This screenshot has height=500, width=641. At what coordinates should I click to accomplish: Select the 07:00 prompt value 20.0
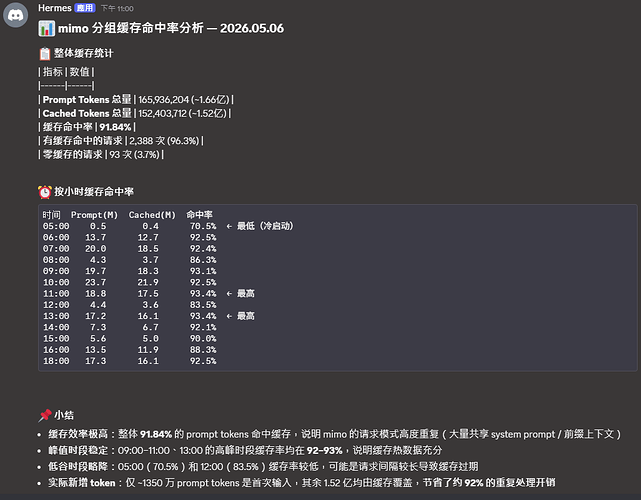pyautogui.click(x=95, y=249)
